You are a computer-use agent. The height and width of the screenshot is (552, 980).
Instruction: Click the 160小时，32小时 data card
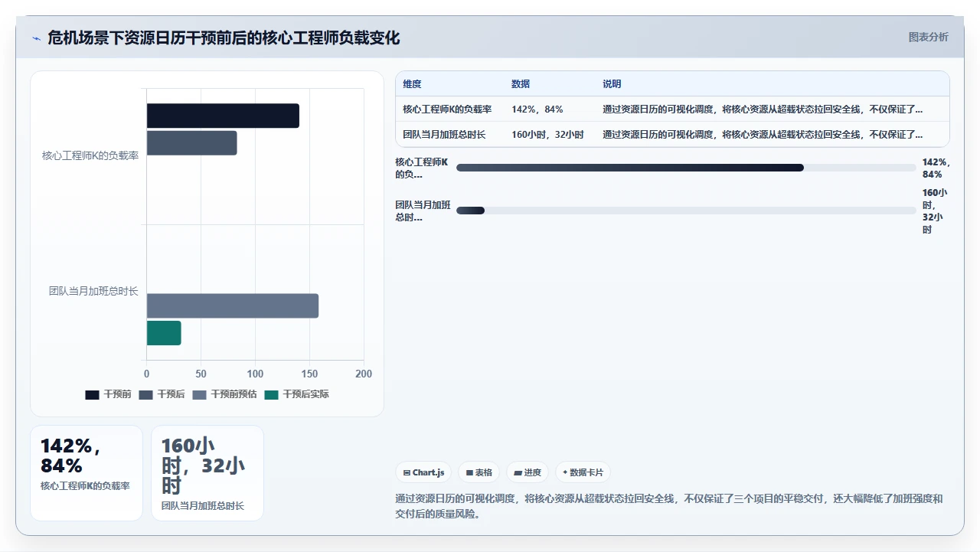207,473
